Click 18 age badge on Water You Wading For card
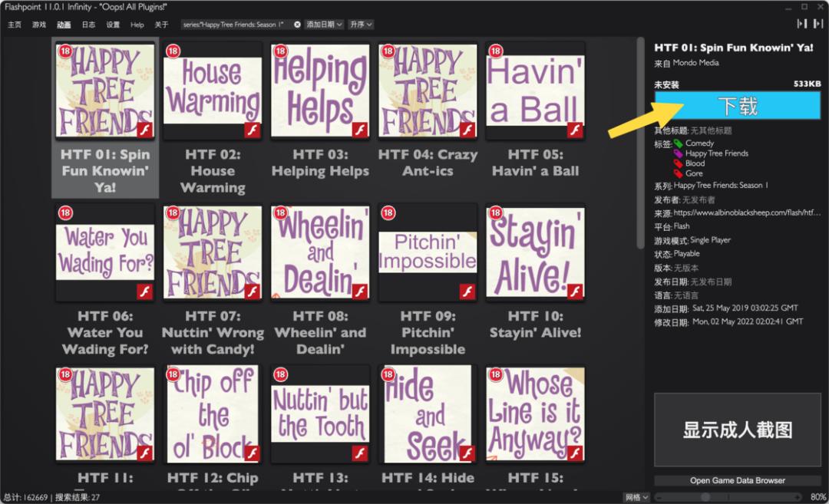The height and width of the screenshot is (504, 829). click(65, 213)
